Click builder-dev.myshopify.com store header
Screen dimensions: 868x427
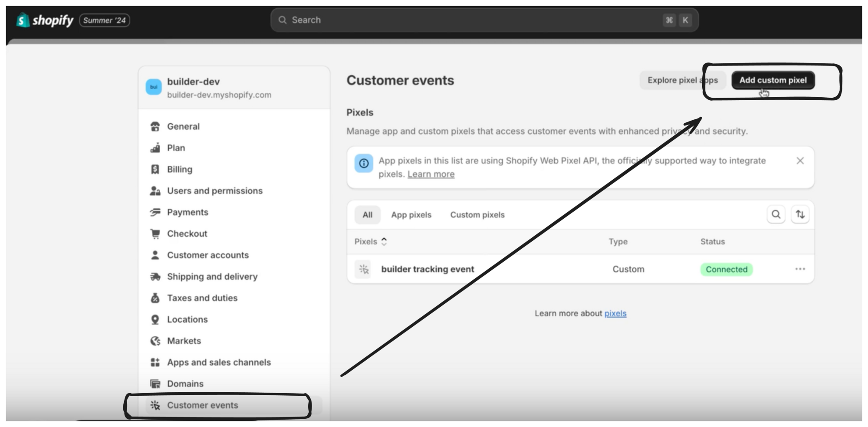pos(234,88)
